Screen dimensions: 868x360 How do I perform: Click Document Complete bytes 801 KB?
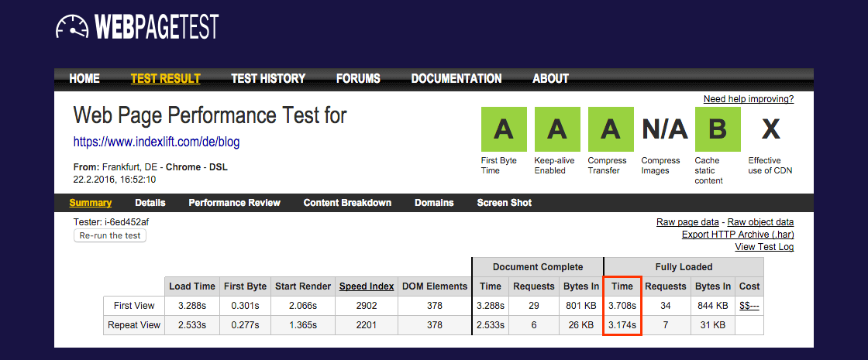tap(580, 306)
